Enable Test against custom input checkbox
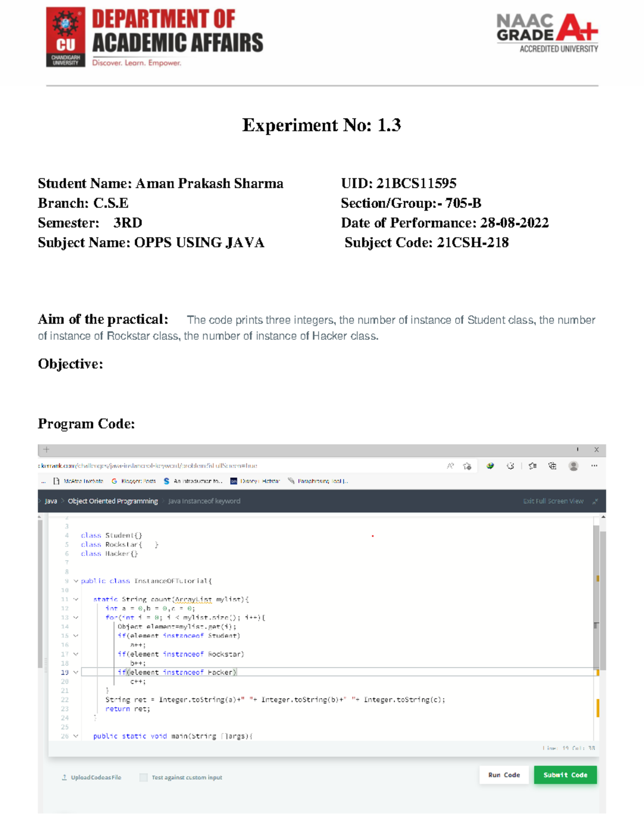644x834 pixels. tap(143, 777)
